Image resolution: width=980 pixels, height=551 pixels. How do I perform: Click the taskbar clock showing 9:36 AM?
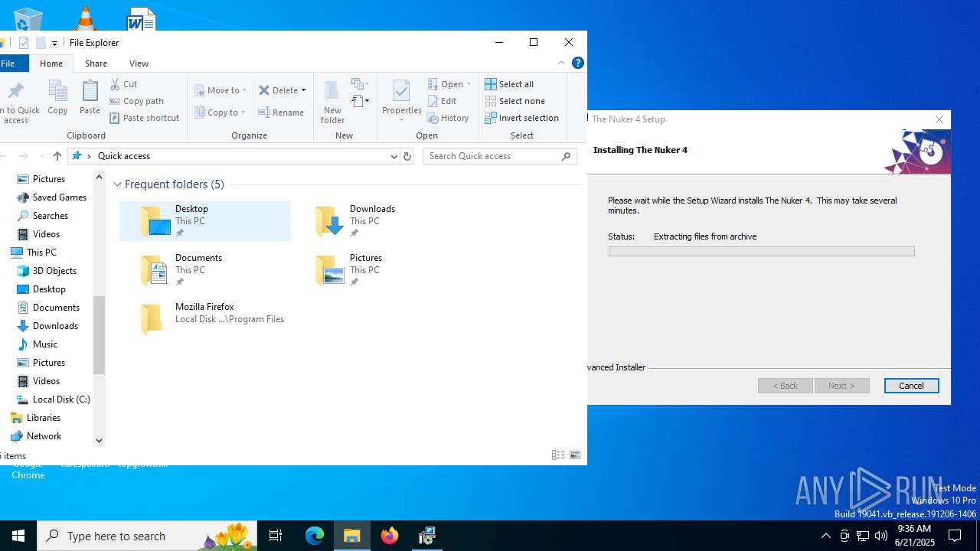point(914,536)
